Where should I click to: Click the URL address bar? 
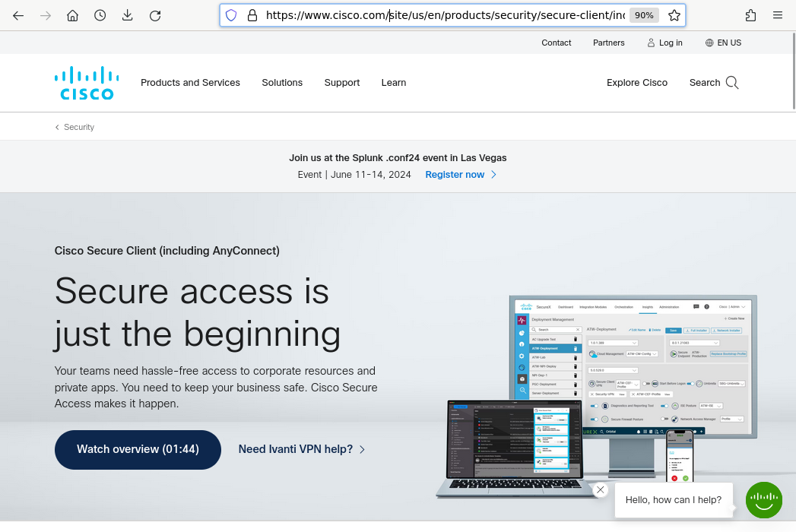pyautogui.click(x=441, y=15)
